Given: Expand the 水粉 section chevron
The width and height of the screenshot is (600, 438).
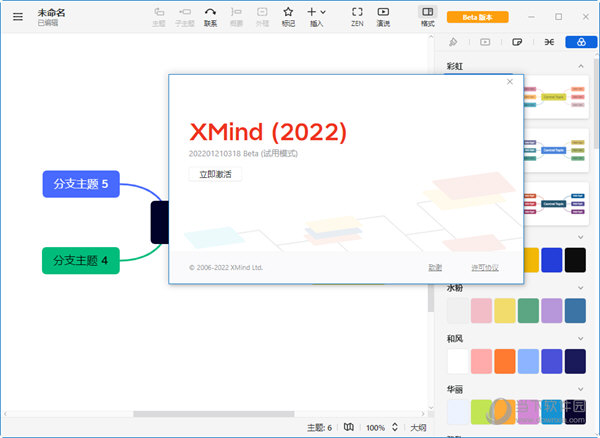Looking at the screenshot, I should click(x=581, y=288).
